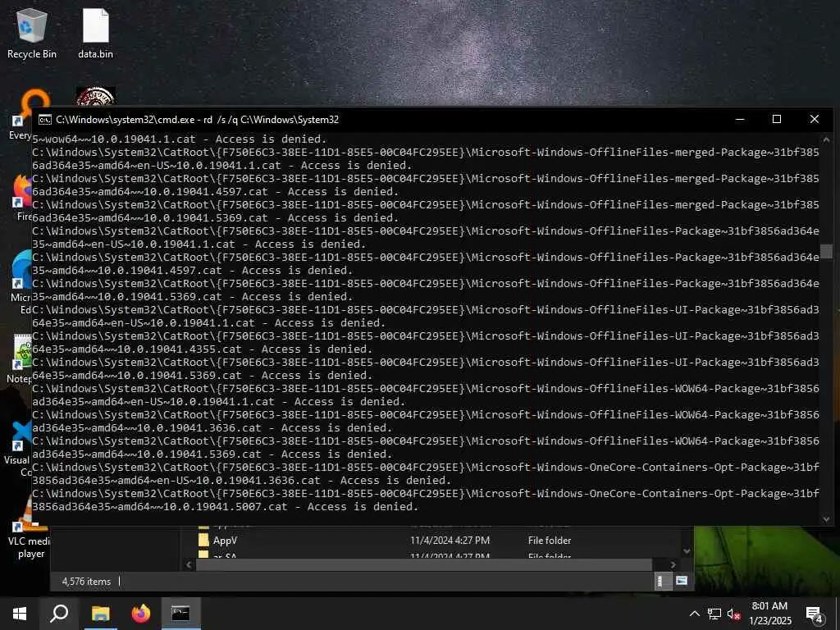Open the Recycle Bin desktop icon
This screenshot has width=840, height=630.
pos(32,34)
